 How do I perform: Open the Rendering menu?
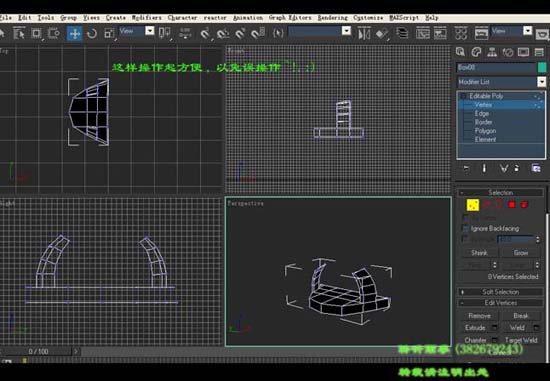[333, 18]
